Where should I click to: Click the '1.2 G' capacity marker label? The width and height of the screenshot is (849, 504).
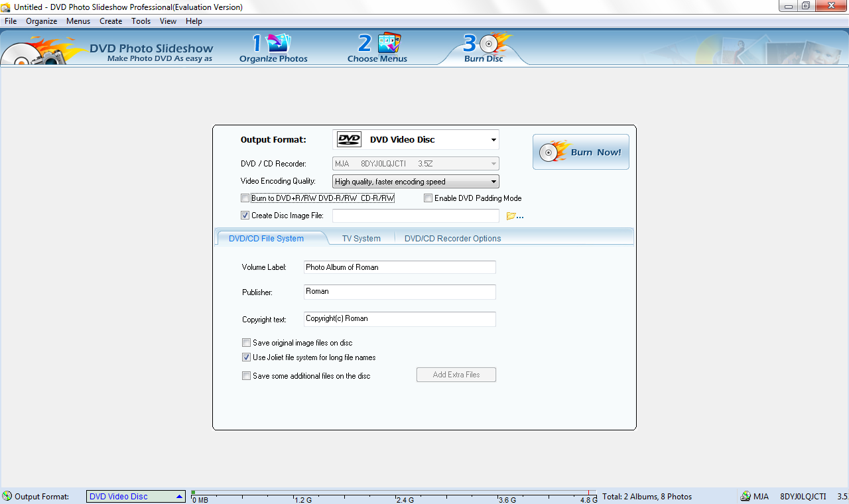pos(304,500)
